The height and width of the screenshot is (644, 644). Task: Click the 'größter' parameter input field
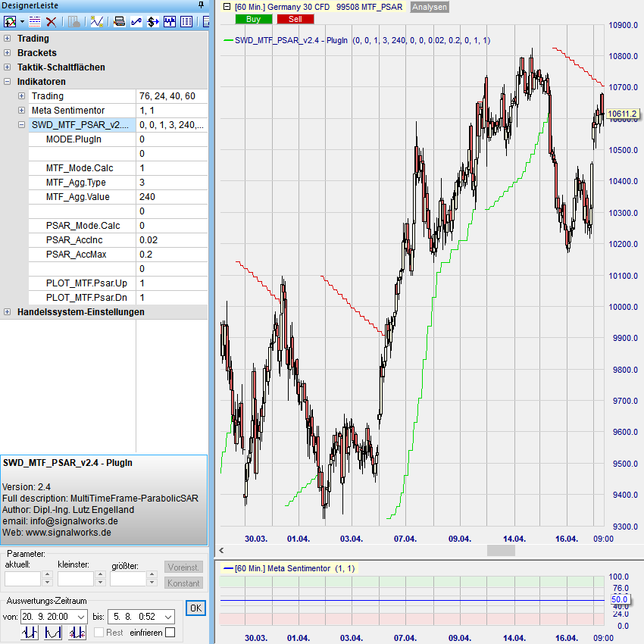[x=128, y=579]
